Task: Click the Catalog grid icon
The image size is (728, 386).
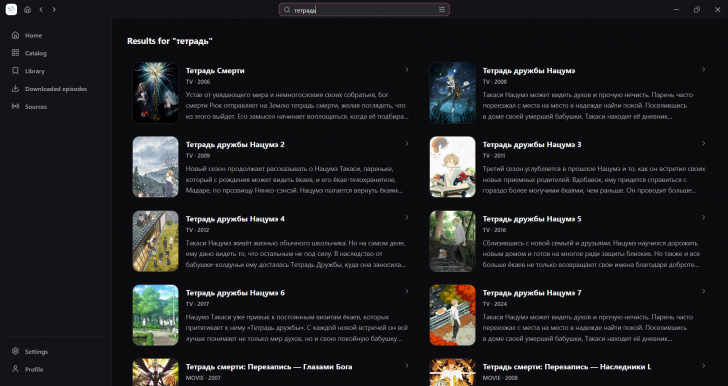Action: coord(15,53)
